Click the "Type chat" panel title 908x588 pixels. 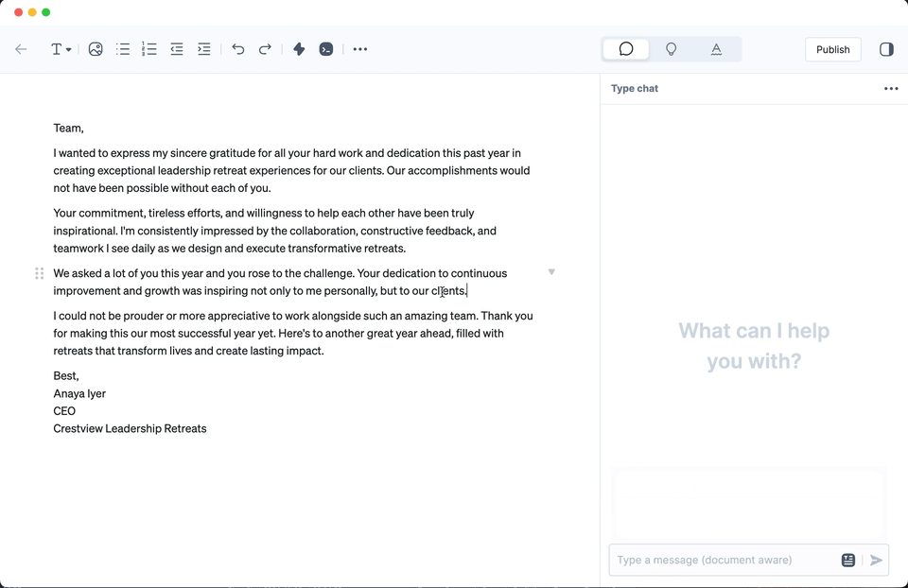coord(635,89)
